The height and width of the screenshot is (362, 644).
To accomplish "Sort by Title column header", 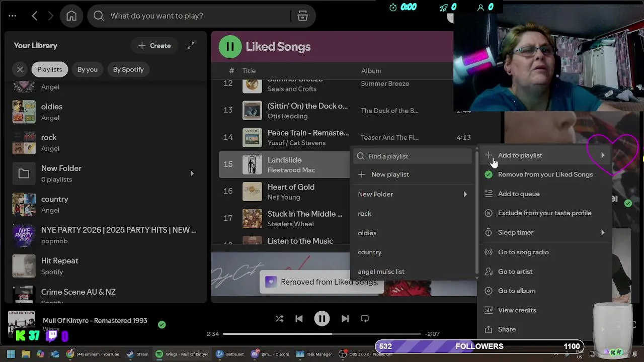I will click(x=249, y=71).
